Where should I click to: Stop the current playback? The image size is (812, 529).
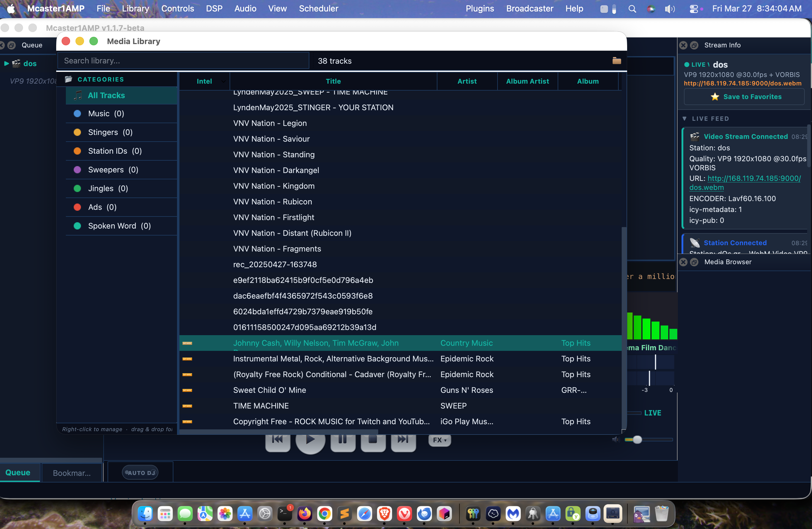coord(373,440)
